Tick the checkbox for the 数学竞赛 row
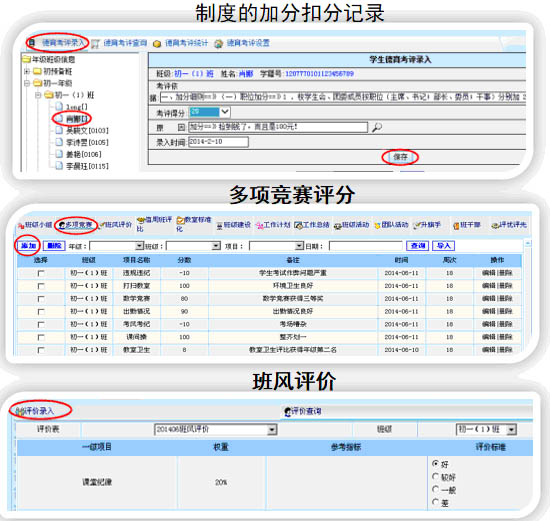The height and width of the screenshot is (521, 550). point(41,299)
